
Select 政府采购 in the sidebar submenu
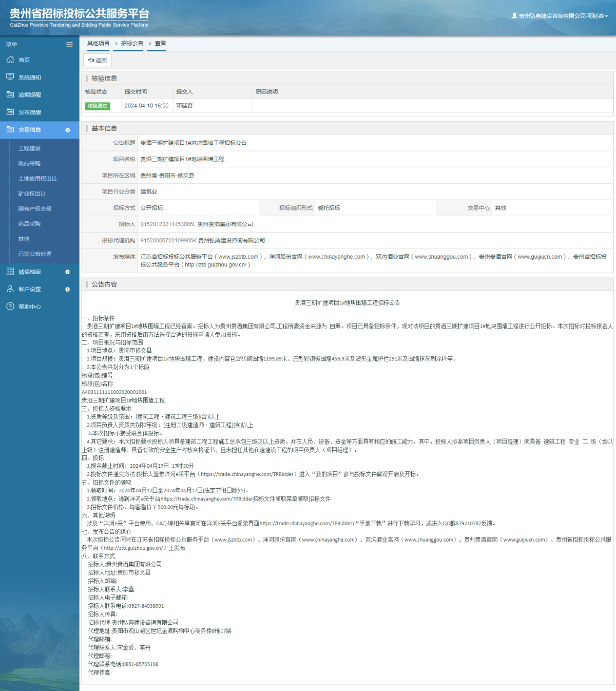pyautogui.click(x=29, y=163)
